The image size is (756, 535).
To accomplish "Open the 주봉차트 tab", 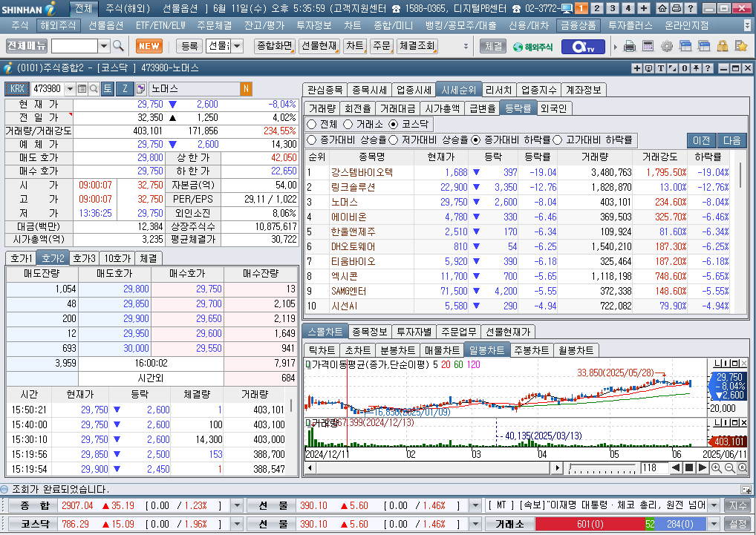I will (x=531, y=350).
